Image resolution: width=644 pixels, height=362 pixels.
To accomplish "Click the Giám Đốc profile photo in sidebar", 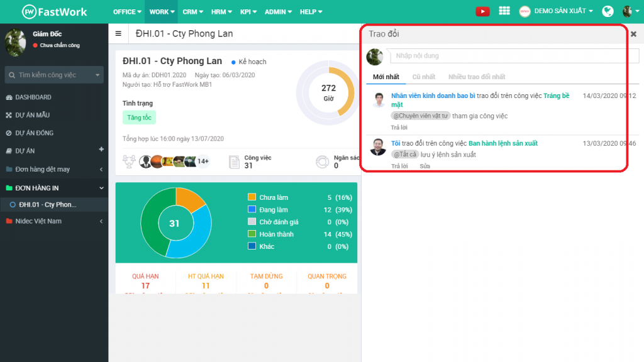I will (16, 42).
